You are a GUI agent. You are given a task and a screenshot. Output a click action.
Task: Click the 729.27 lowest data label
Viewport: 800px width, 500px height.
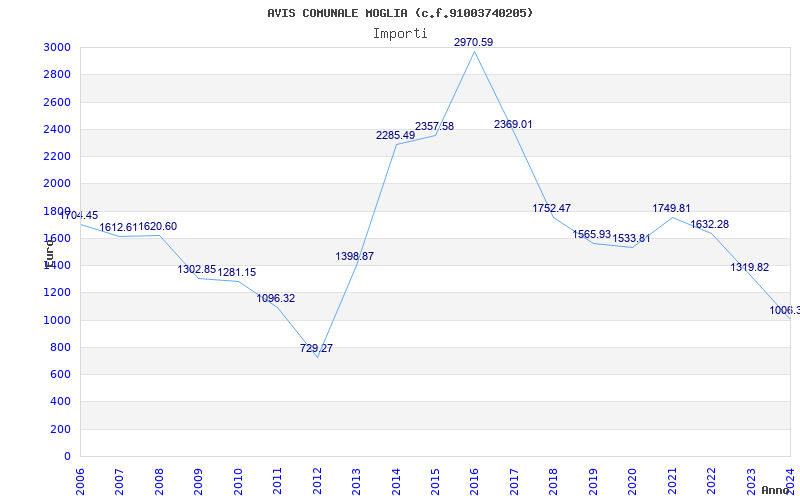316,348
